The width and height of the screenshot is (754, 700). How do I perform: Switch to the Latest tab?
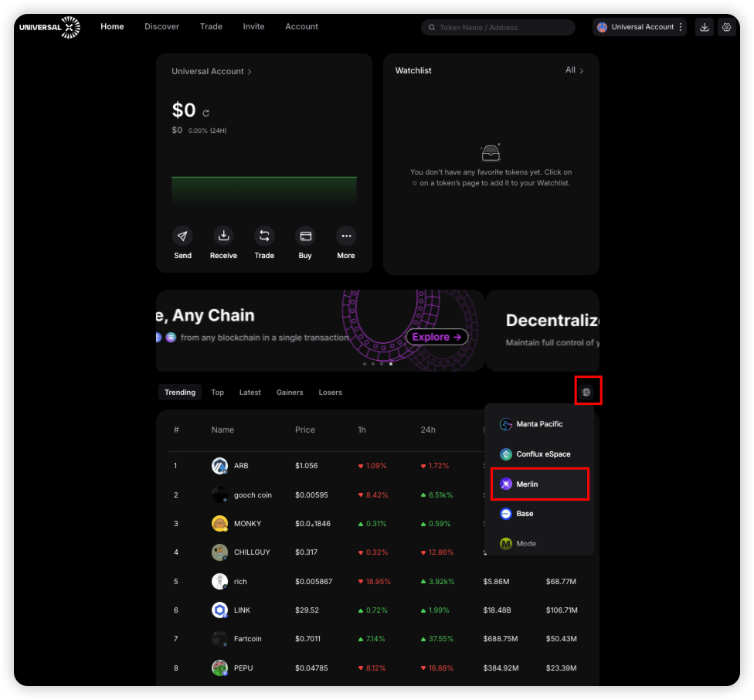click(x=250, y=392)
